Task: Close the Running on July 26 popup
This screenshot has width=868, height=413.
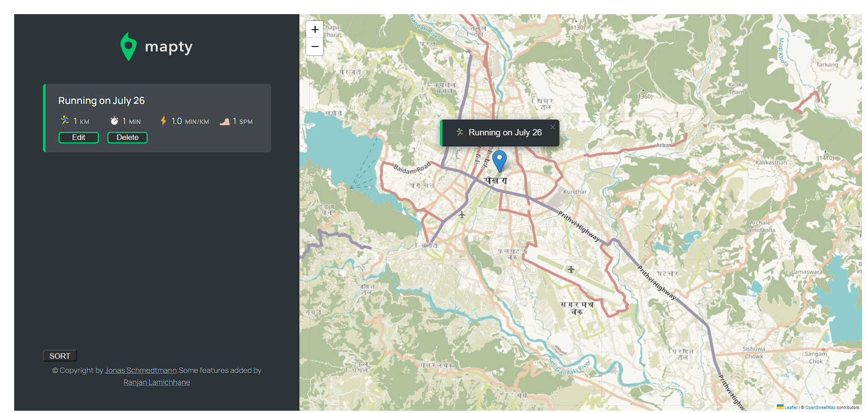Action: click(552, 127)
